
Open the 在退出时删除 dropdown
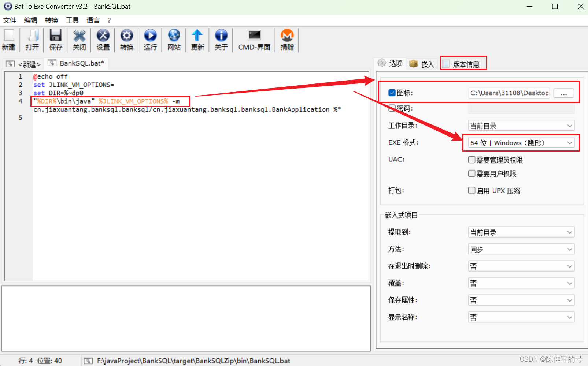[521, 266]
